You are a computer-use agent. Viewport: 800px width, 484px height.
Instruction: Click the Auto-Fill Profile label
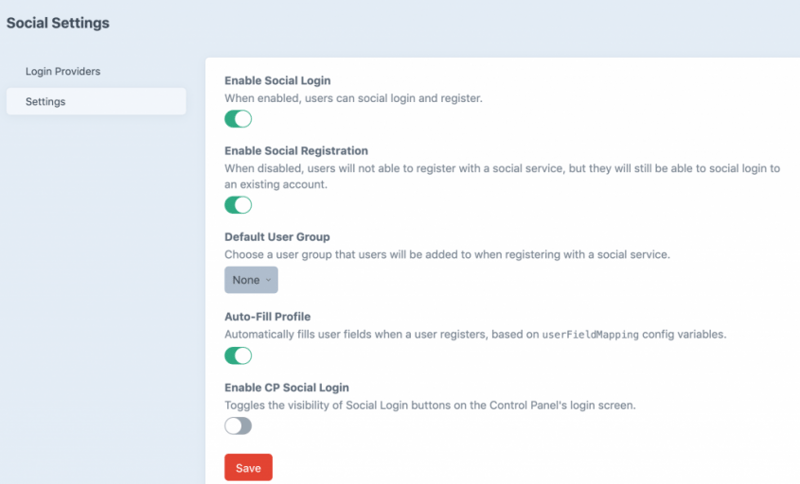pos(267,316)
